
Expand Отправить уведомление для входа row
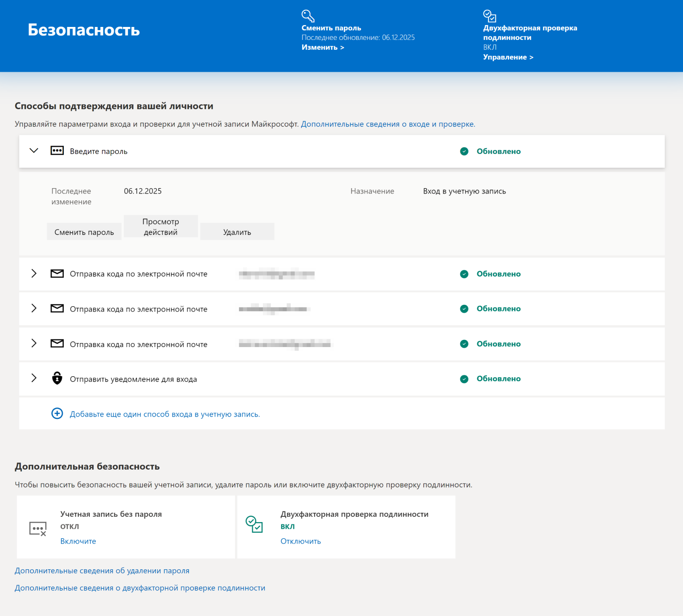(34, 378)
